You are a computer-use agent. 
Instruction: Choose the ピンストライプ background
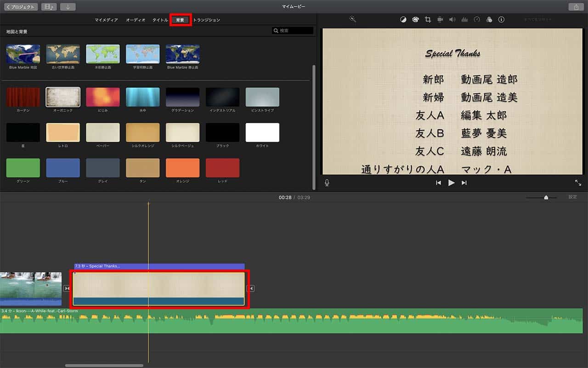[x=262, y=97]
